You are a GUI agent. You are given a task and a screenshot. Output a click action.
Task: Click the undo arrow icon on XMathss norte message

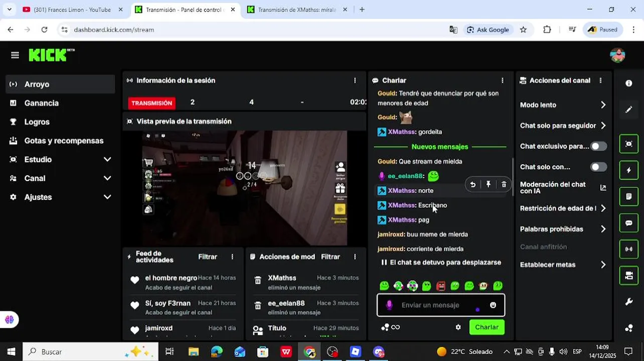(472, 185)
